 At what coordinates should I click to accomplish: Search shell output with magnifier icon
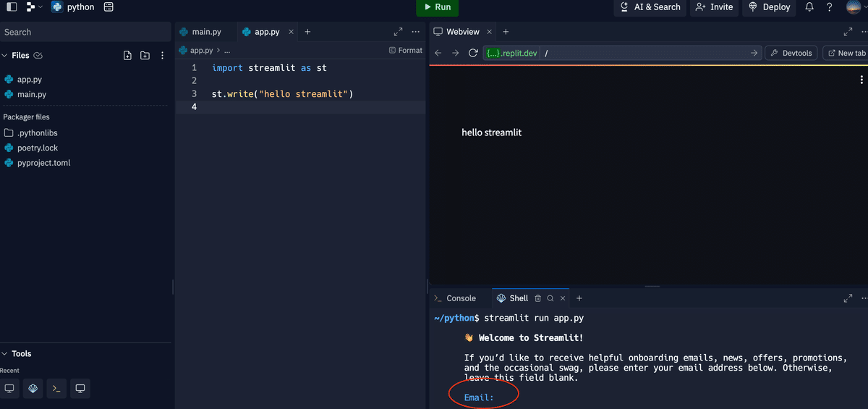click(x=550, y=298)
